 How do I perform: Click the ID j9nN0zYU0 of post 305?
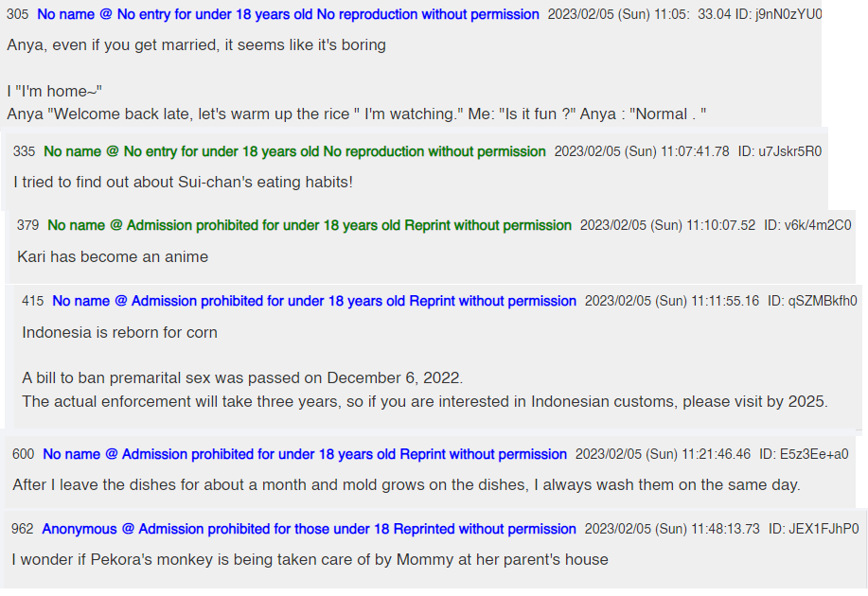(x=779, y=14)
